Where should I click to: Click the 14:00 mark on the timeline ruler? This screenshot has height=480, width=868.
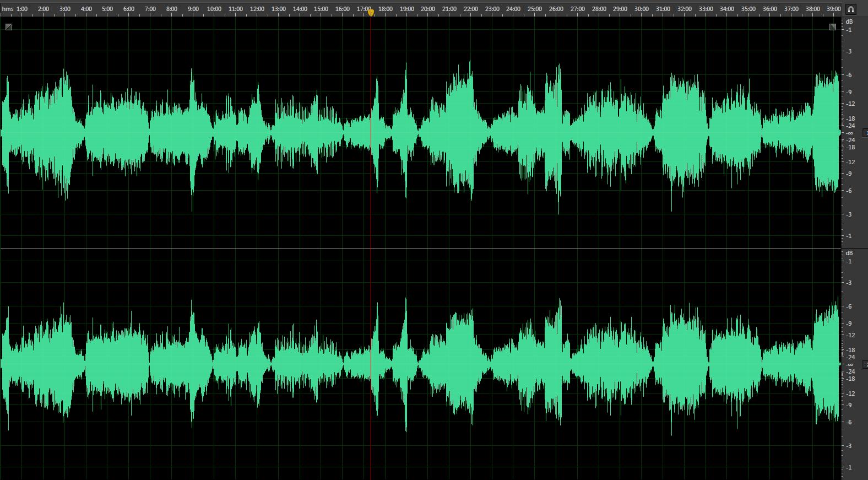tap(300, 9)
